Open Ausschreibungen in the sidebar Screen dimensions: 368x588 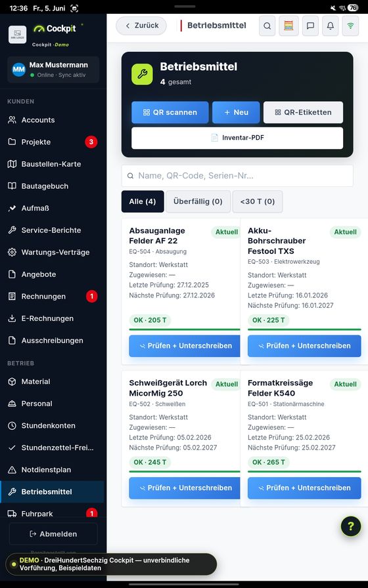52,341
